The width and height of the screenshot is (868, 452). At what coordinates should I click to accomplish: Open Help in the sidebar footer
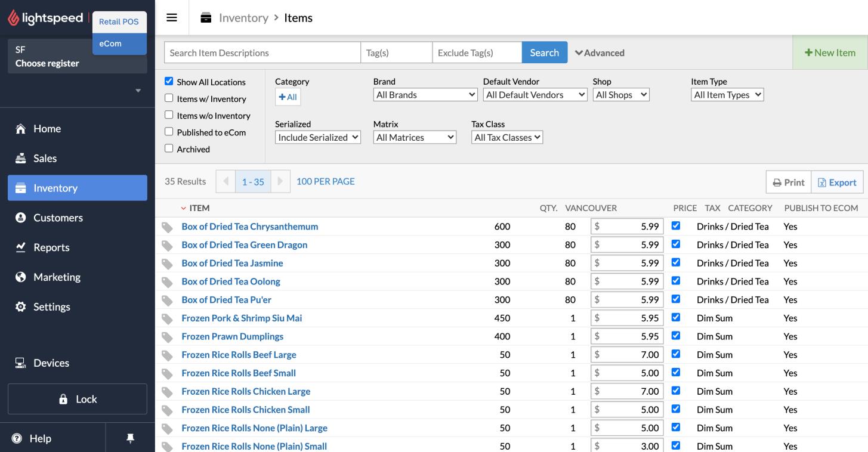tap(52, 438)
